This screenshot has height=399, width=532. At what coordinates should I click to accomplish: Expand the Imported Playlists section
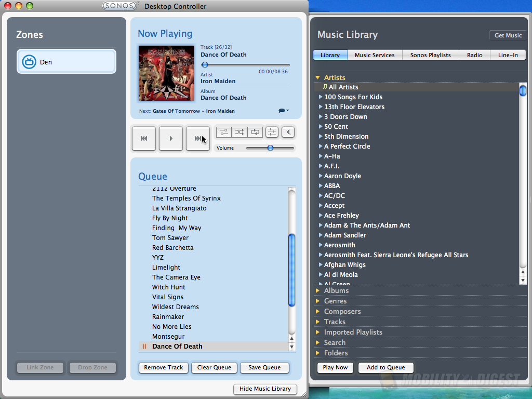click(317, 332)
